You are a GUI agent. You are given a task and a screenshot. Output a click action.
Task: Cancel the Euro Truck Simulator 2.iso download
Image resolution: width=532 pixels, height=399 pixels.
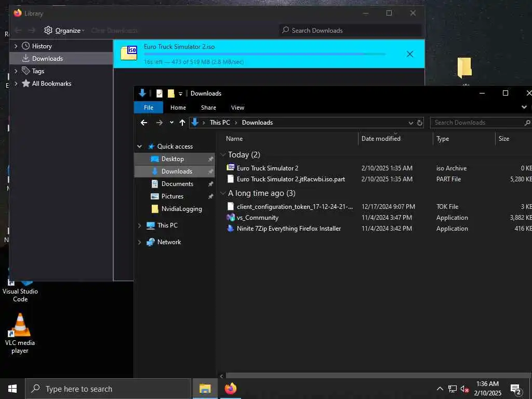point(409,54)
